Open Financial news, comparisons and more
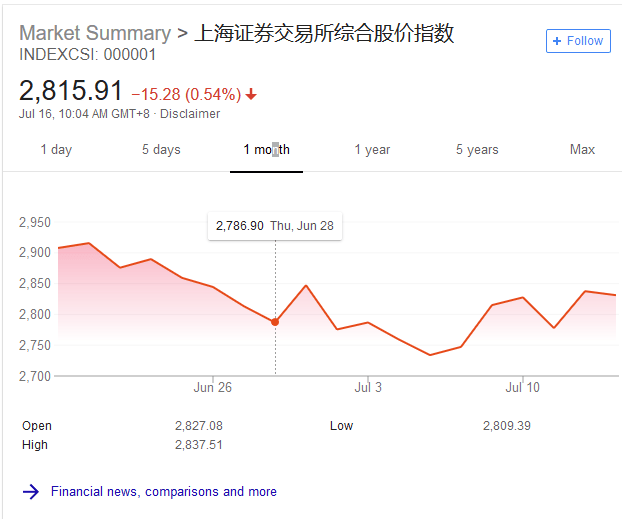Image resolution: width=622 pixels, height=519 pixels. (x=164, y=492)
